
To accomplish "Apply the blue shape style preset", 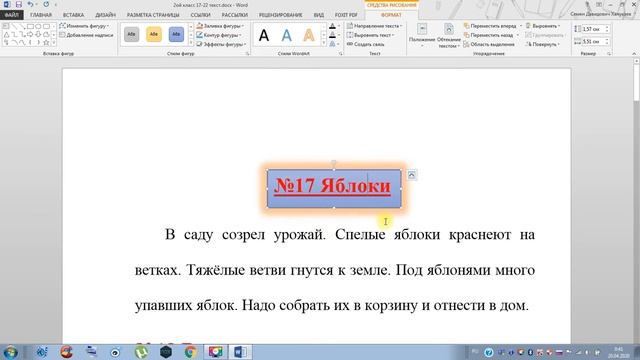I will 176,34.
